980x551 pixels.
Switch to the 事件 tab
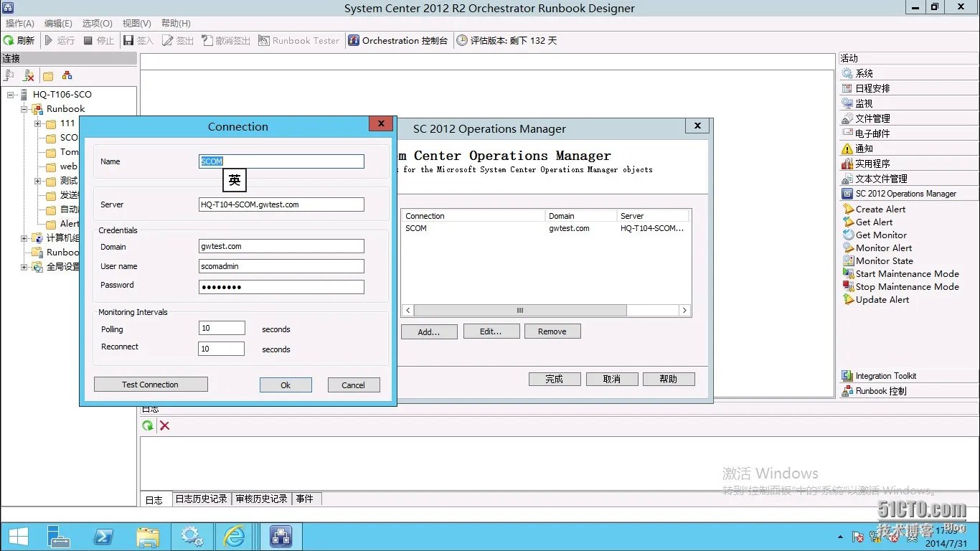click(x=306, y=499)
